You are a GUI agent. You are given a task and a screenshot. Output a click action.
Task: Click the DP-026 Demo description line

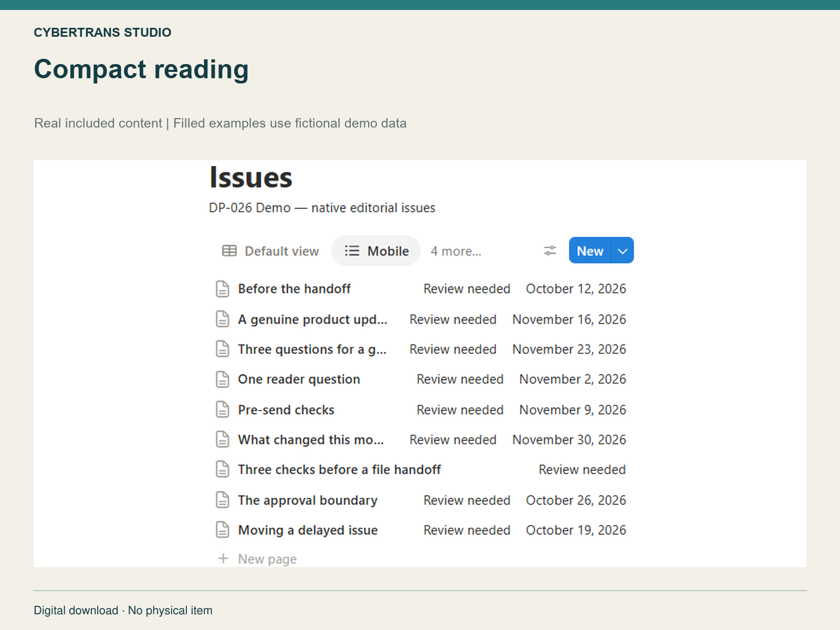[x=322, y=208]
